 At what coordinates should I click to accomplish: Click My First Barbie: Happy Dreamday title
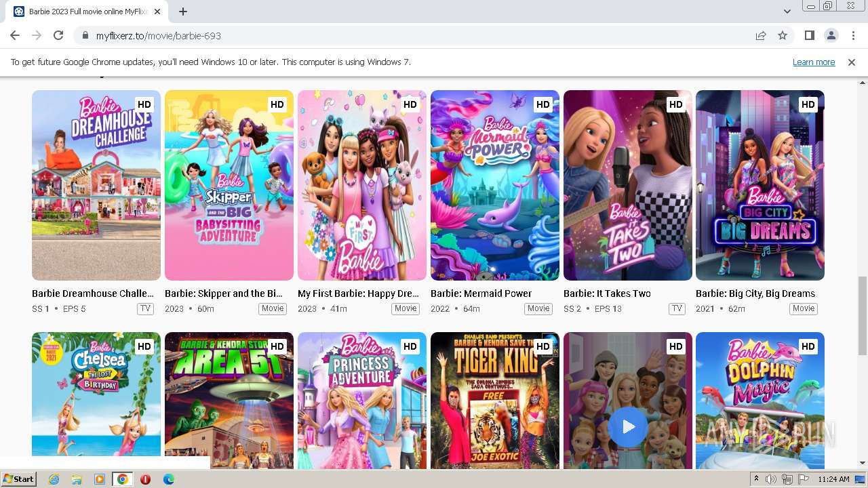358,293
